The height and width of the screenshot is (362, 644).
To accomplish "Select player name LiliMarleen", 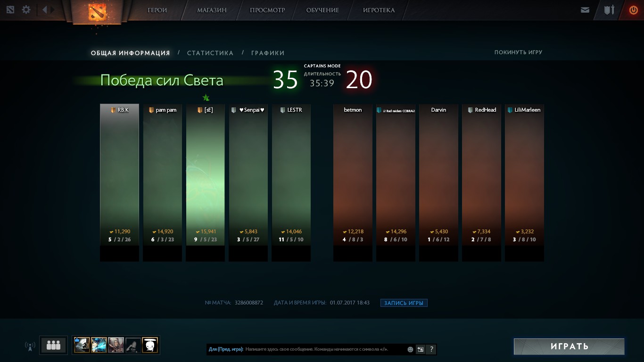I will 528,110.
